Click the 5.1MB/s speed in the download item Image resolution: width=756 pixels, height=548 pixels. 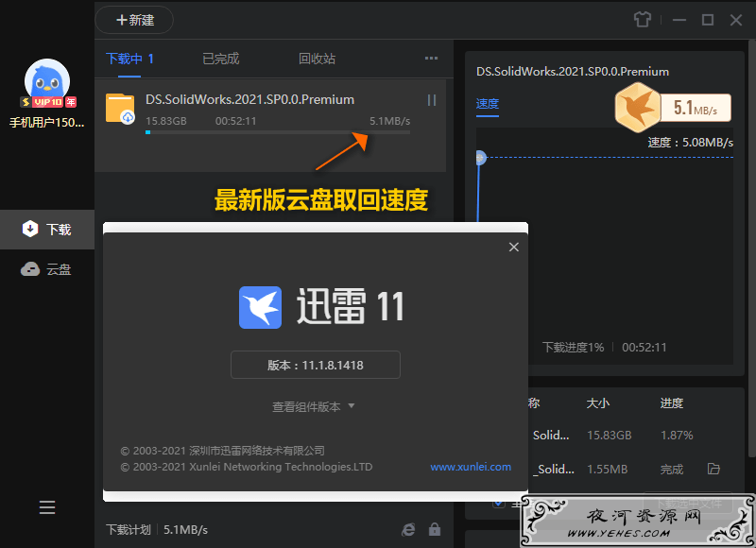[389, 121]
